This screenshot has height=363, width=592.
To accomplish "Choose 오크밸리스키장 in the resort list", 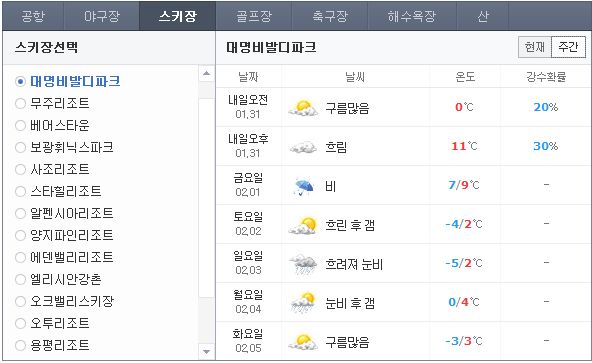I will point(20,301).
